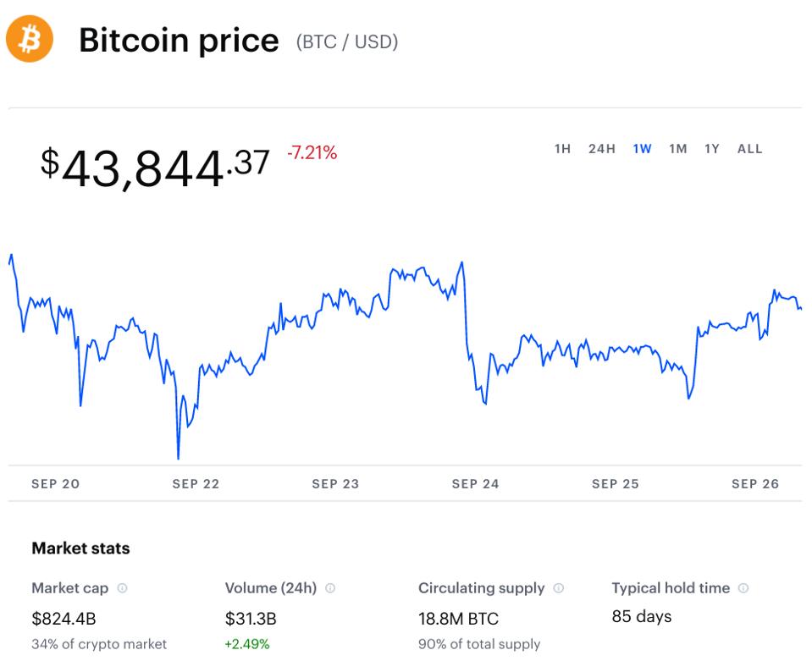Open the Volume (24h) info icon
The height and width of the screenshot is (672, 812).
(x=330, y=588)
